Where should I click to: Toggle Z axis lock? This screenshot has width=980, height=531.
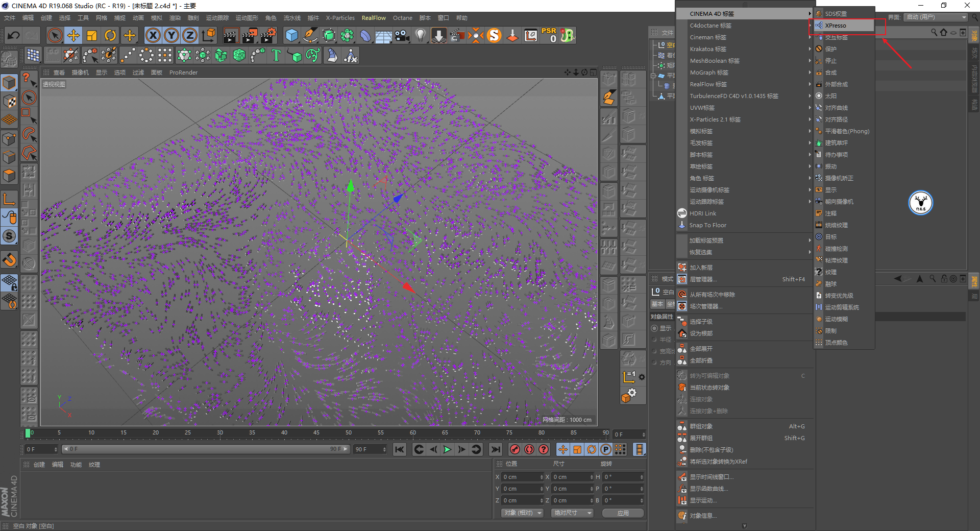(190, 35)
